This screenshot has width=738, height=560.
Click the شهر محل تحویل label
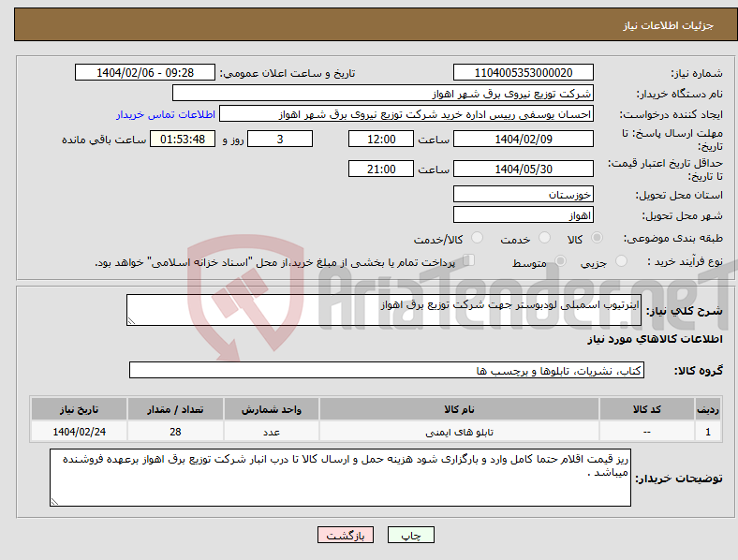point(683,216)
